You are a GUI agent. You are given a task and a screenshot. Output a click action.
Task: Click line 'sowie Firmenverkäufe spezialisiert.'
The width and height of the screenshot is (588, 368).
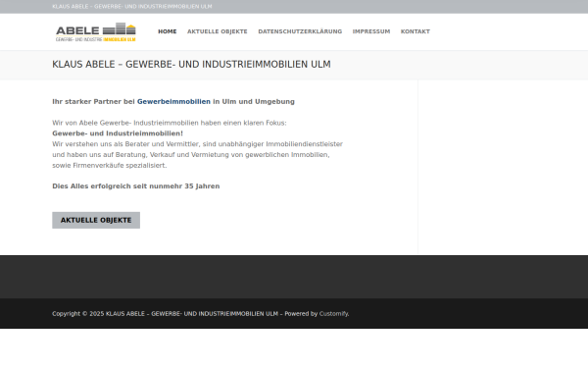coord(109,165)
